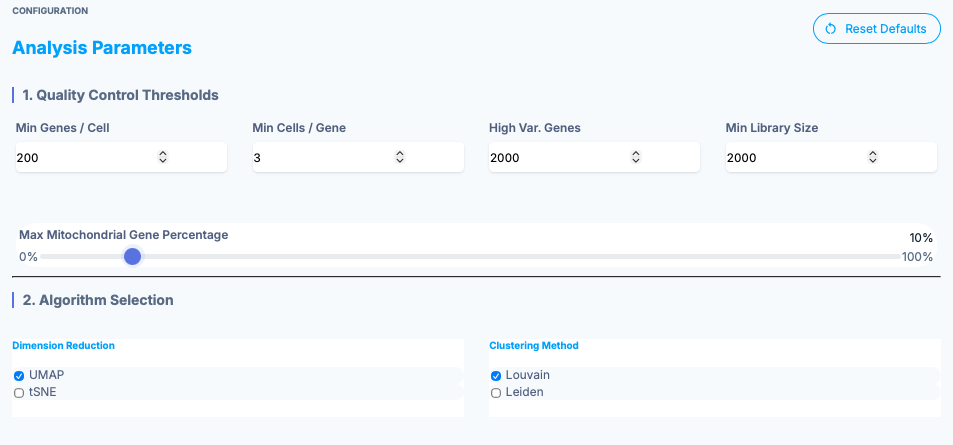Click the mitochondrial percentage slider handle
953x445 pixels.
tap(132, 257)
